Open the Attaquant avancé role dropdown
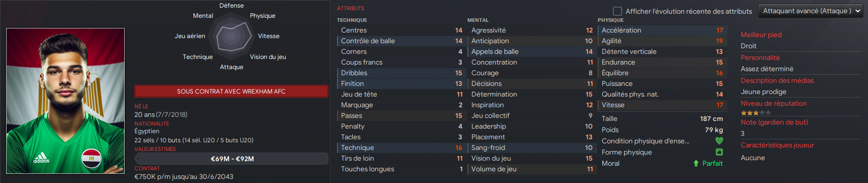This screenshot has height=183, width=868. point(811,11)
